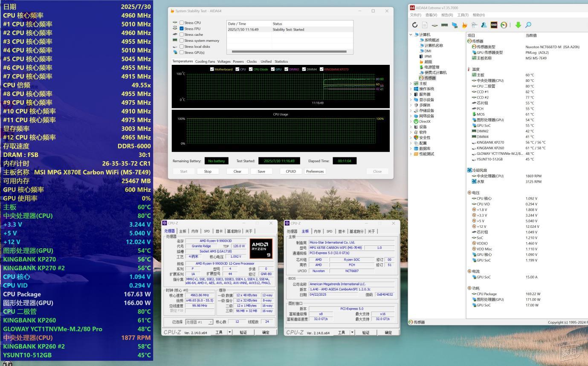Enable the Stress CPU checkbox

tap(182, 23)
